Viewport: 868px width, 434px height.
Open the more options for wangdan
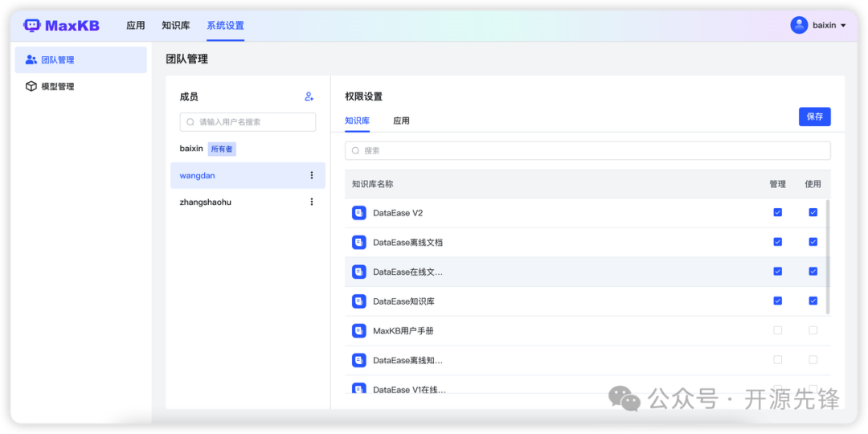tap(312, 175)
